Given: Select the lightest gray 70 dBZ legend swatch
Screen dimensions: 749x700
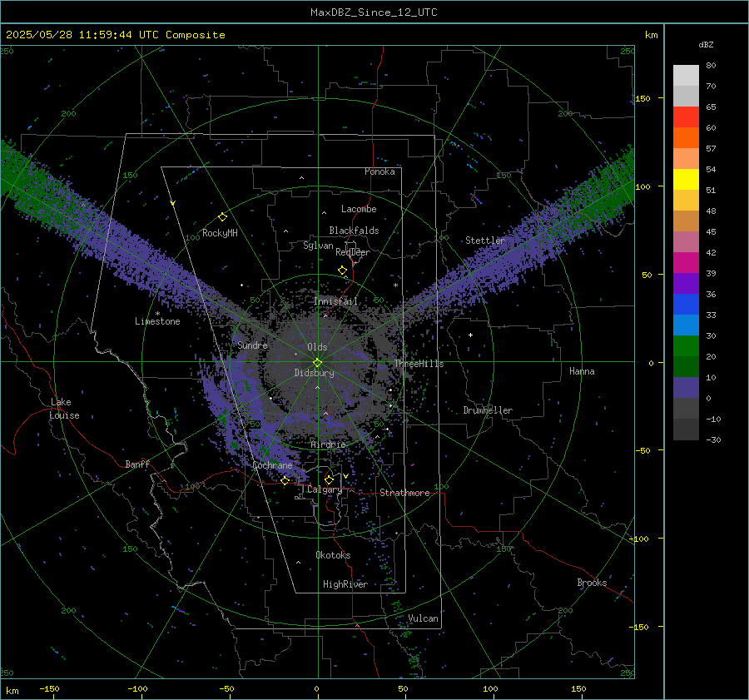Looking at the screenshot, I should tap(686, 76).
